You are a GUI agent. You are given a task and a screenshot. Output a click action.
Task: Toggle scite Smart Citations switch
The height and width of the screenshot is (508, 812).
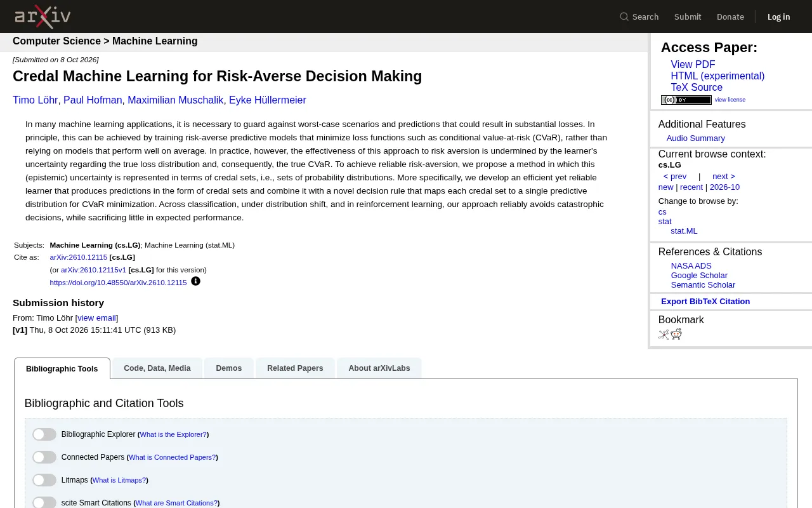click(44, 502)
